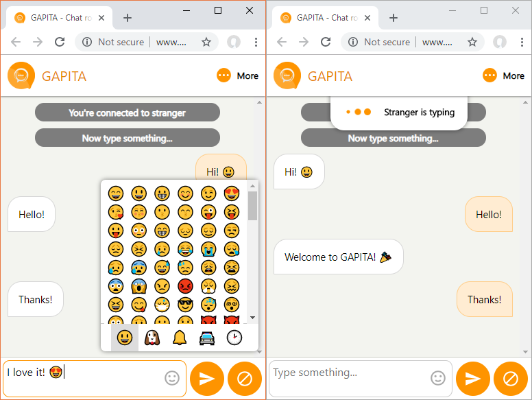The width and height of the screenshot is (532, 400).
Task: View site info 'Not secure' in right browser
Action: pos(379,42)
